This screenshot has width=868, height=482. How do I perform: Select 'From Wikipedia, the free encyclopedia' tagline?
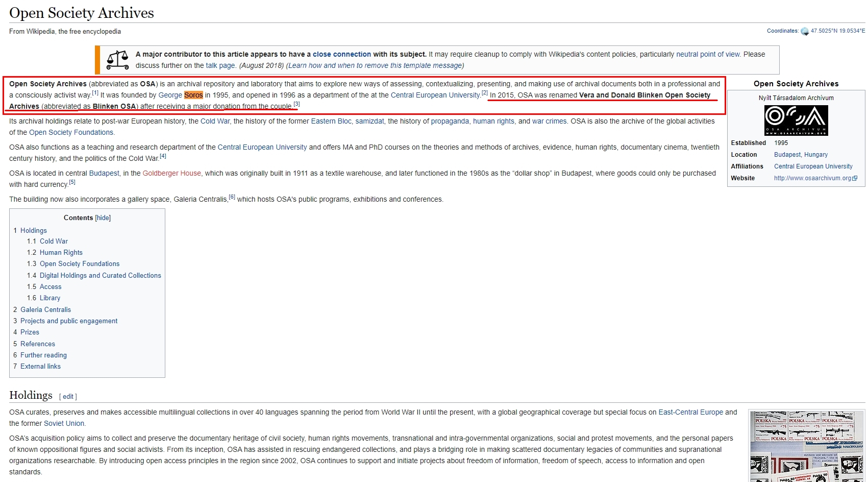coord(65,32)
